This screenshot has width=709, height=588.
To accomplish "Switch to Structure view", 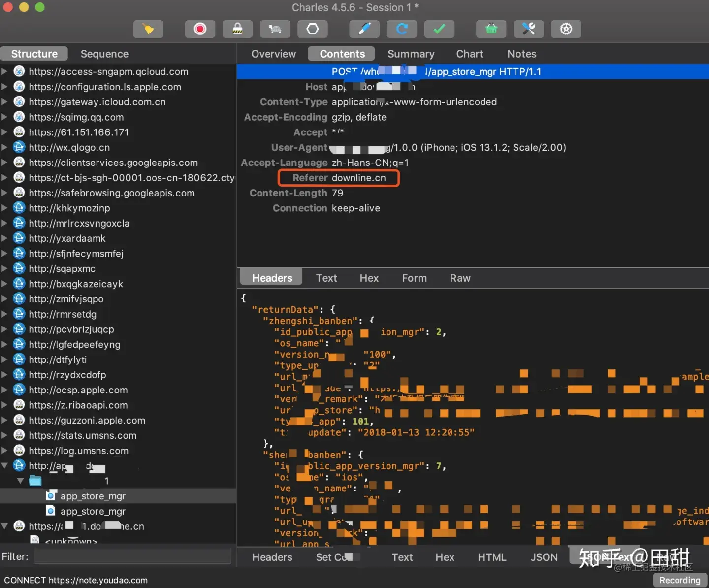I will click(x=34, y=54).
